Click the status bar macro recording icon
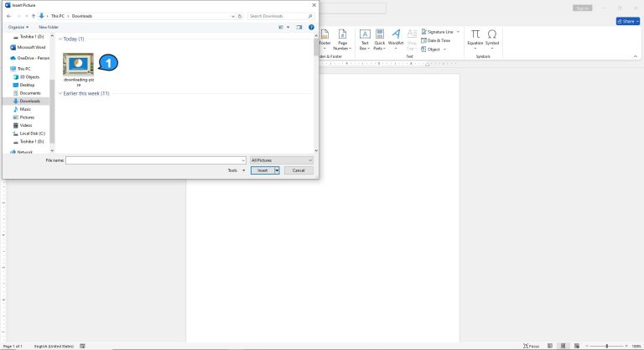Viewport: 644px width, 350px height. click(82, 346)
